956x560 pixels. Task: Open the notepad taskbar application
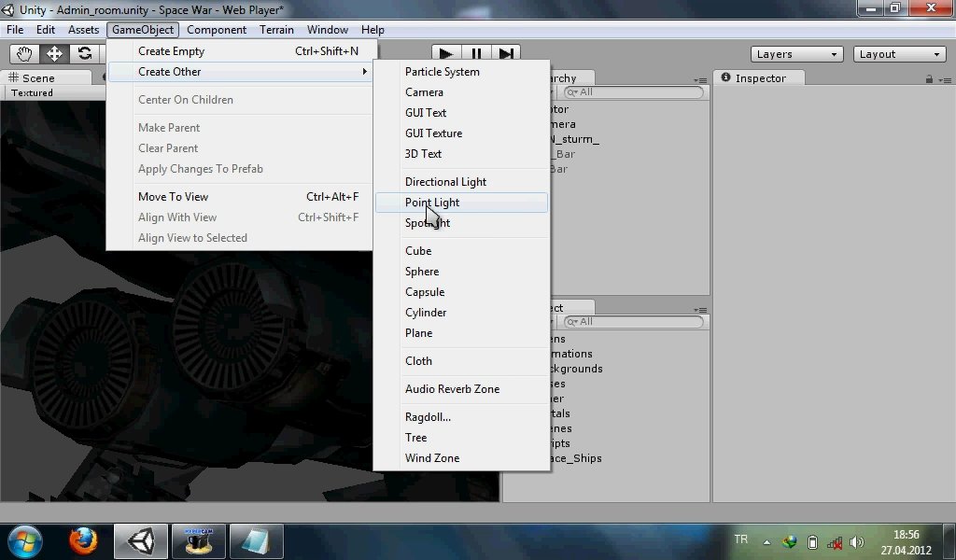pyautogui.click(x=256, y=541)
